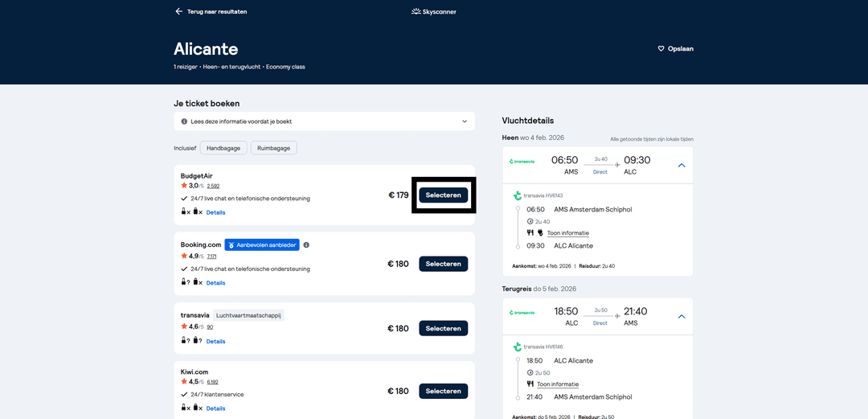
Task: Click transavia logo in outbound flight summary
Action: point(522,162)
